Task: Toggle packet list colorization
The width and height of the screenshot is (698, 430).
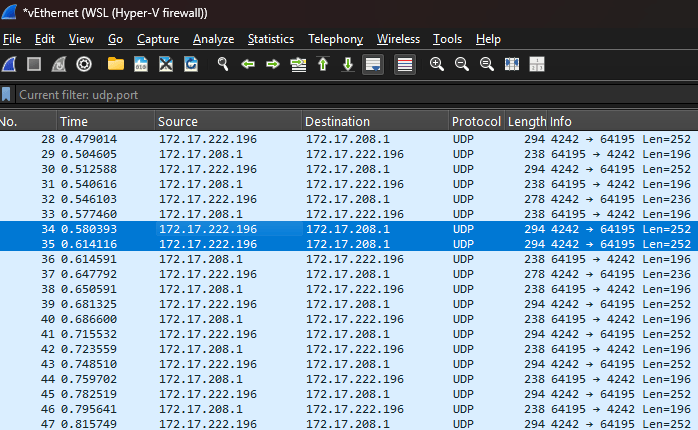Action: click(405, 64)
